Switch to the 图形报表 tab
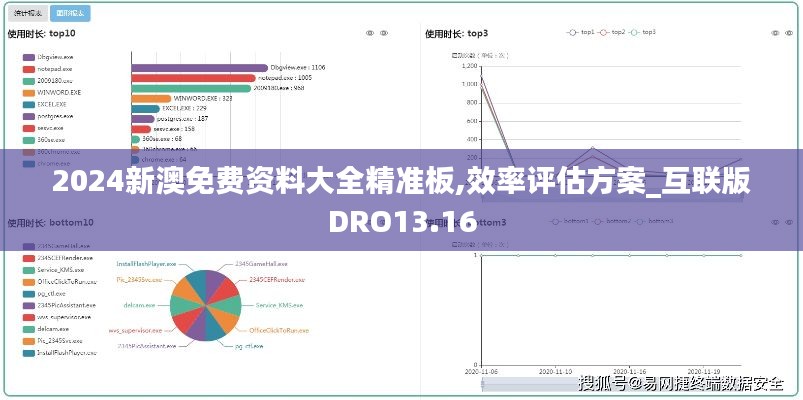 (x=69, y=13)
